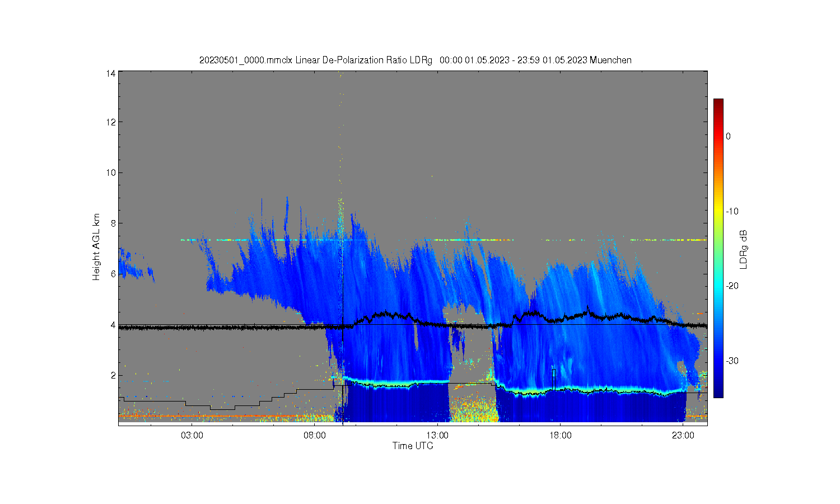Click the 'Time UTC' axis label
The height and width of the screenshot is (504, 840).
413,446
